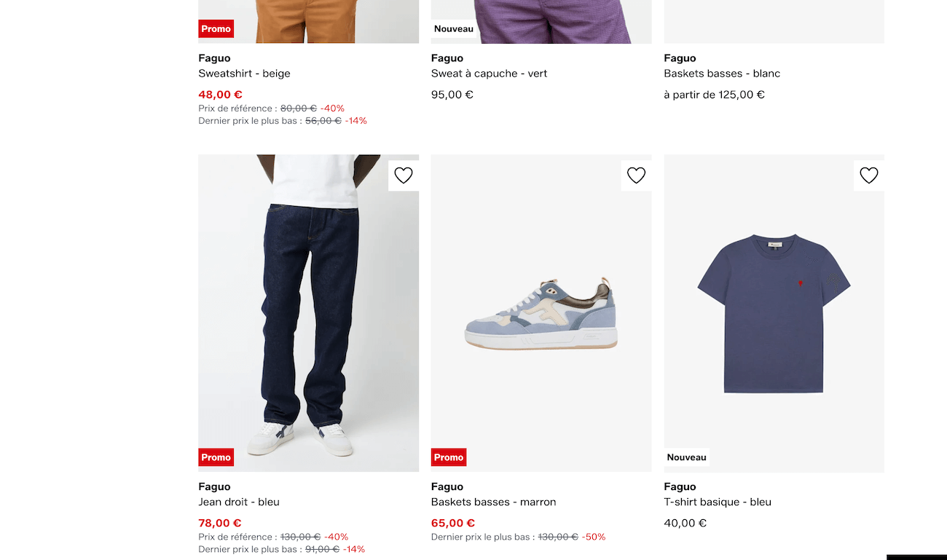
Task: Open the Baskets basses - marron product
Action: click(493, 502)
